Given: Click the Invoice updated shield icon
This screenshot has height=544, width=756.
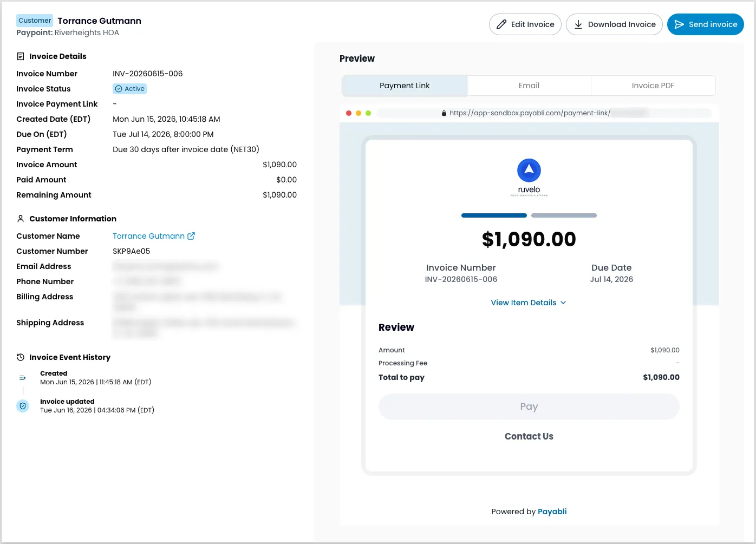Looking at the screenshot, I should [23, 406].
